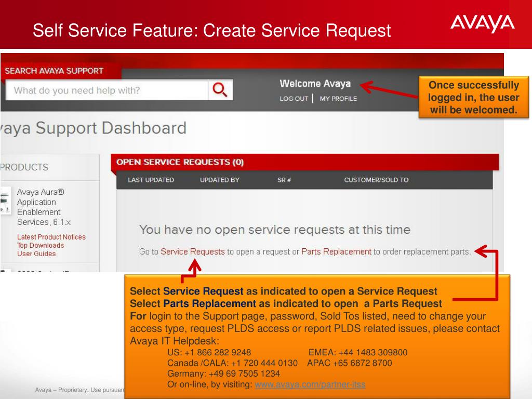Open the Parts Replacement link

[336, 252]
